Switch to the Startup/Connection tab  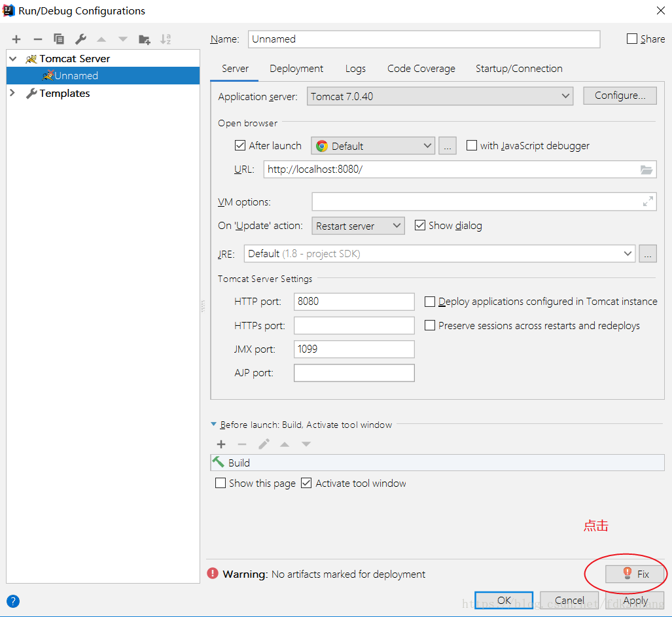pyautogui.click(x=519, y=69)
